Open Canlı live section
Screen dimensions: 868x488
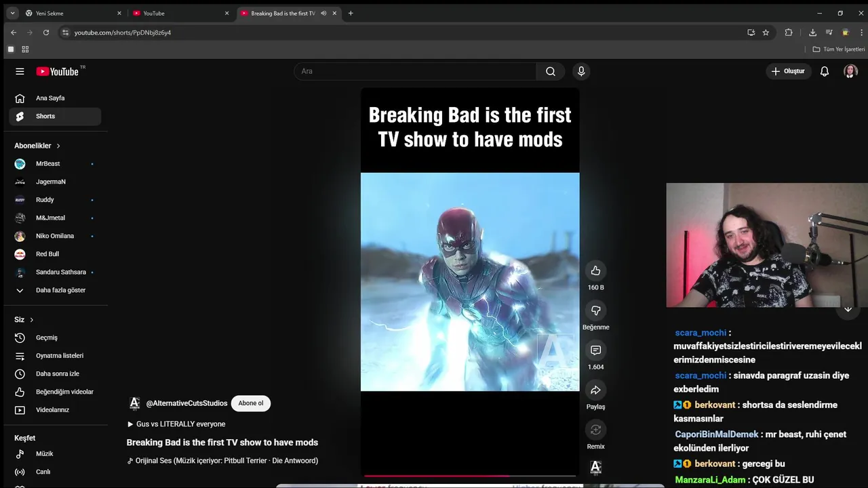click(55, 472)
